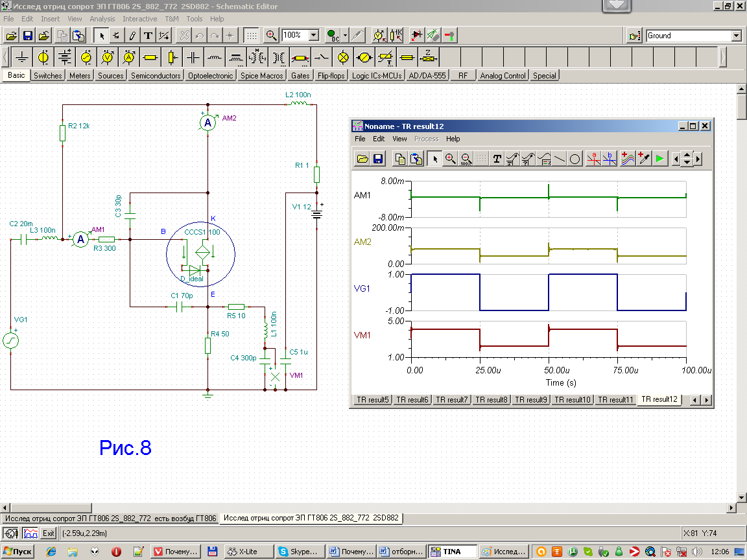Expand the Ground selection combo box
747x560 pixels.
tap(736, 36)
